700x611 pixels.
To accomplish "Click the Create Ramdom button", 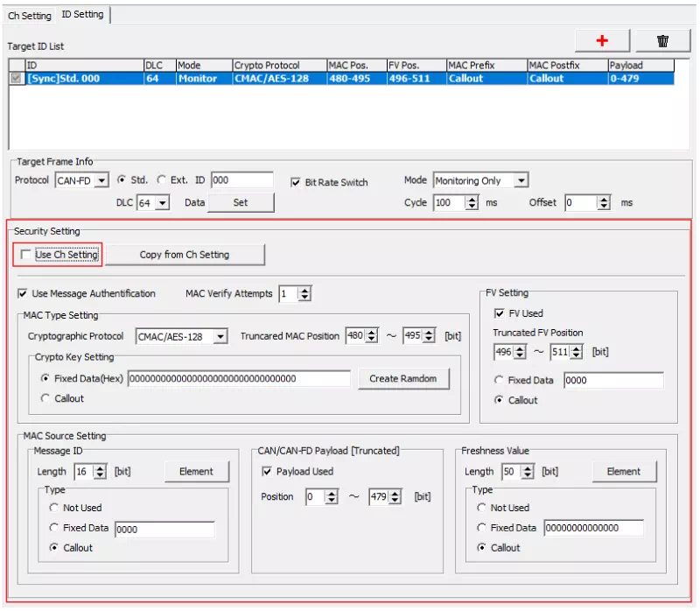I will pyautogui.click(x=403, y=379).
